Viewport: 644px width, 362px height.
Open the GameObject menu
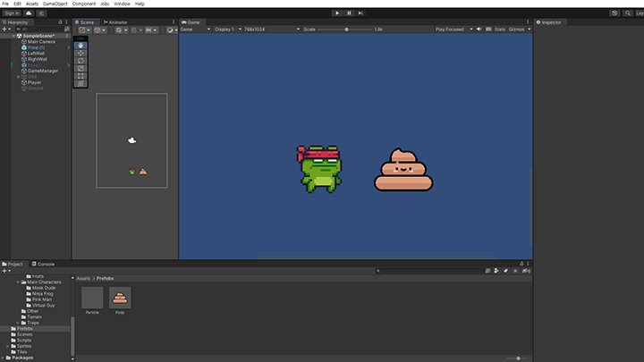[x=55, y=4]
